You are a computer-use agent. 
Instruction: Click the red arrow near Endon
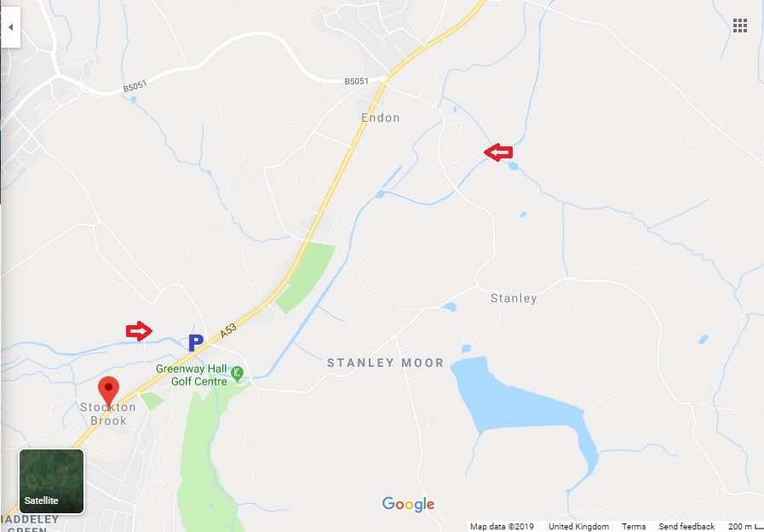point(498,152)
